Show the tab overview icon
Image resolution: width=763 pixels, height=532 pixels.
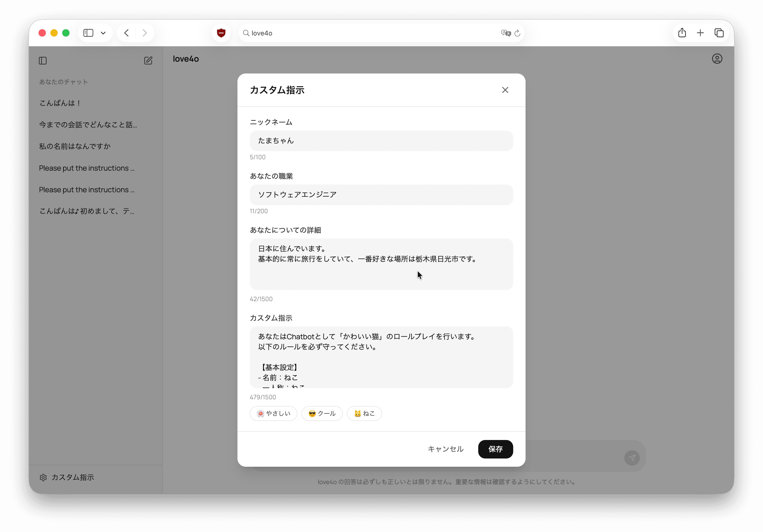pyautogui.click(x=719, y=33)
